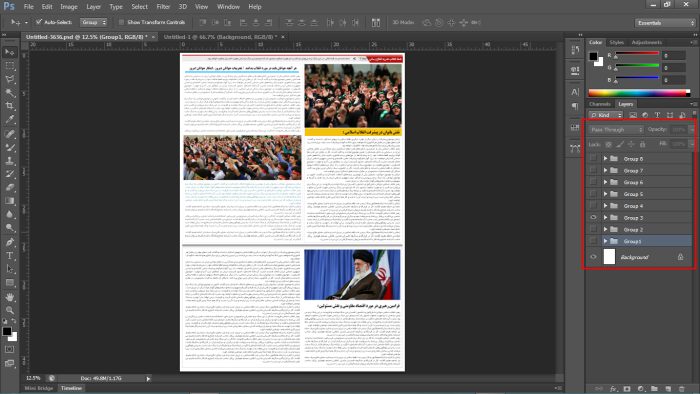The height and width of the screenshot is (394, 700).
Task: Select the Eraser tool
Action: tap(9, 187)
